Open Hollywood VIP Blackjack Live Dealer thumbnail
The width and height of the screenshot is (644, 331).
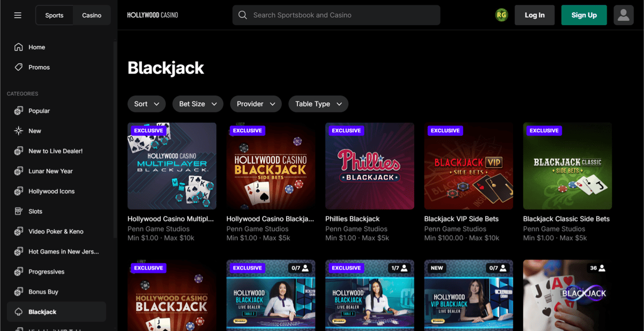(469, 296)
